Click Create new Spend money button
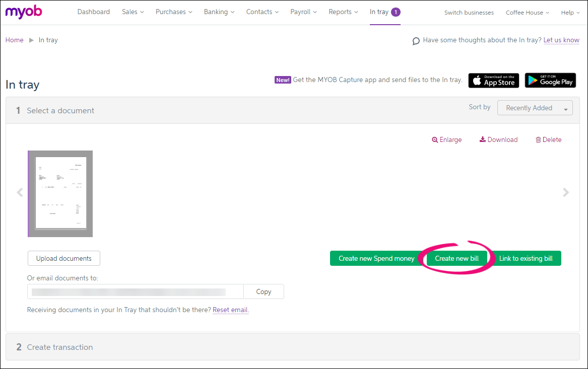This screenshot has height=369, width=588. click(x=376, y=258)
